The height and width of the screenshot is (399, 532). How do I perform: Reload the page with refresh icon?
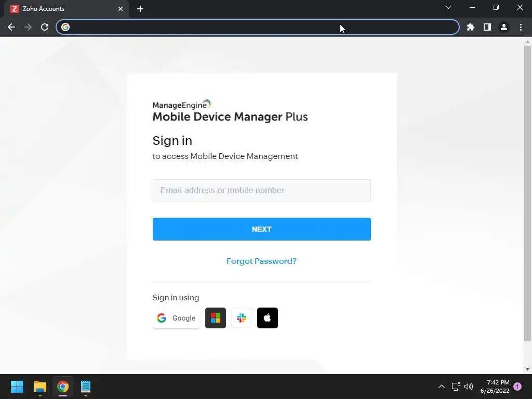(45, 27)
